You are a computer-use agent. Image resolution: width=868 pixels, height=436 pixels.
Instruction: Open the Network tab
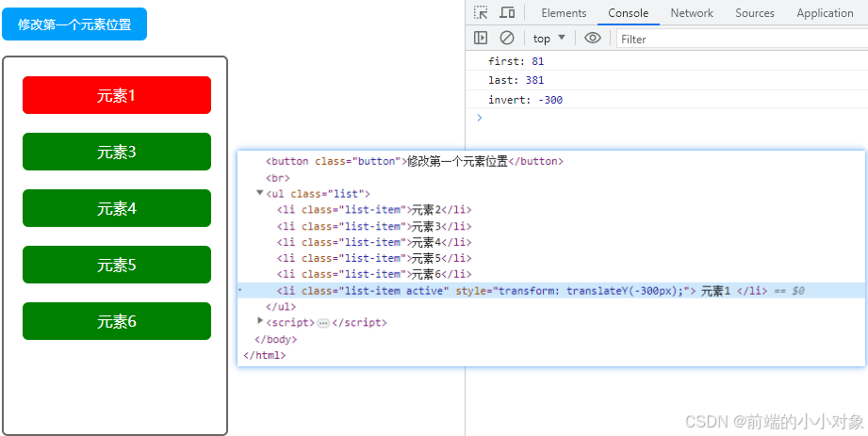(692, 13)
